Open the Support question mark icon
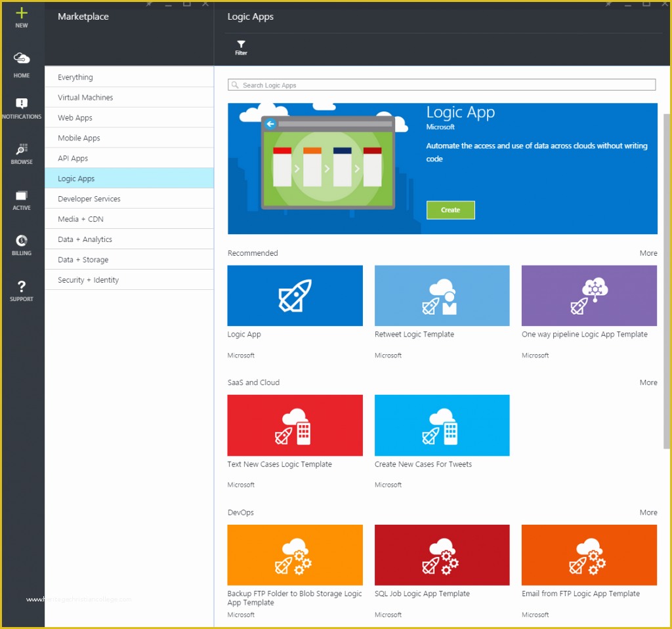The height and width of the screenshot is (629, 672). tap(22, 286)
